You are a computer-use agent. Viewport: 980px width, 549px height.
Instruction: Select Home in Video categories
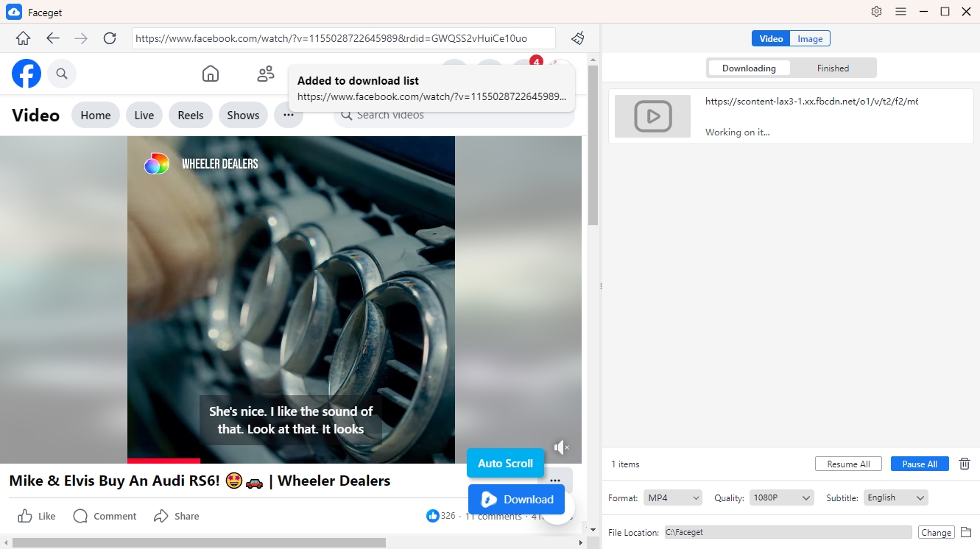pyautogui.click(x=96, y=115)
